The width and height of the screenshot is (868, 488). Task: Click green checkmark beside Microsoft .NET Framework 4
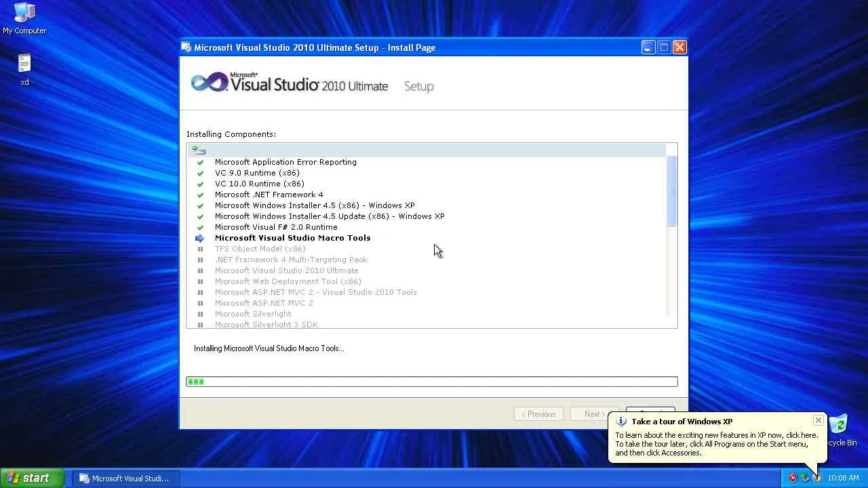(200, 195)
